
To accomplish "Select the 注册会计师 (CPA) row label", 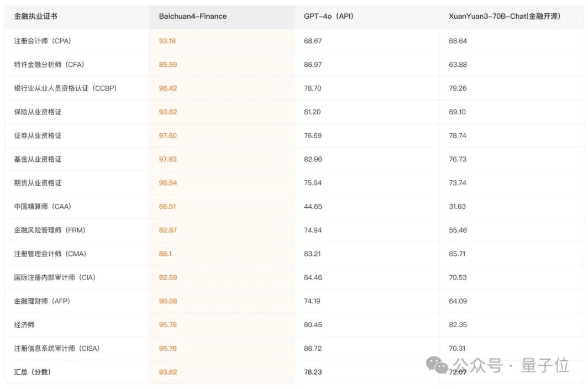I will (x=43, y=41).
